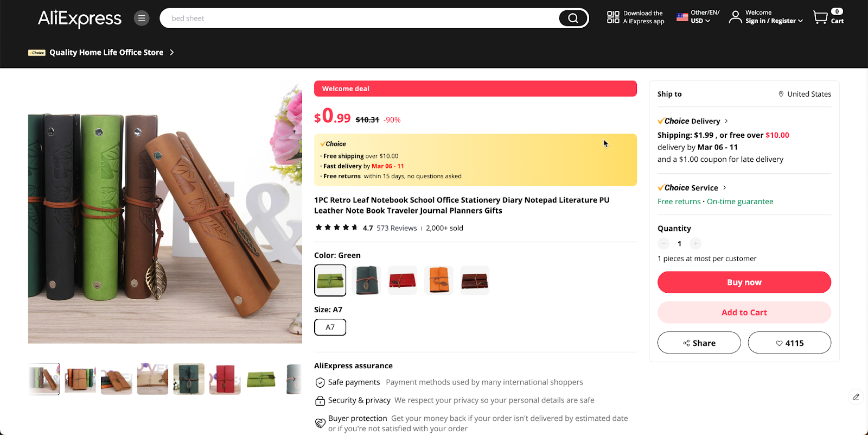
Task: Decrease quantity using the minus stepper
Action: point(663,243)
